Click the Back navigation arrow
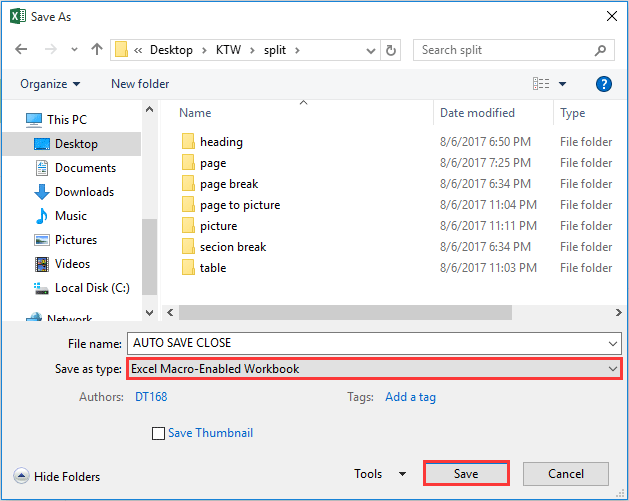 21,50
